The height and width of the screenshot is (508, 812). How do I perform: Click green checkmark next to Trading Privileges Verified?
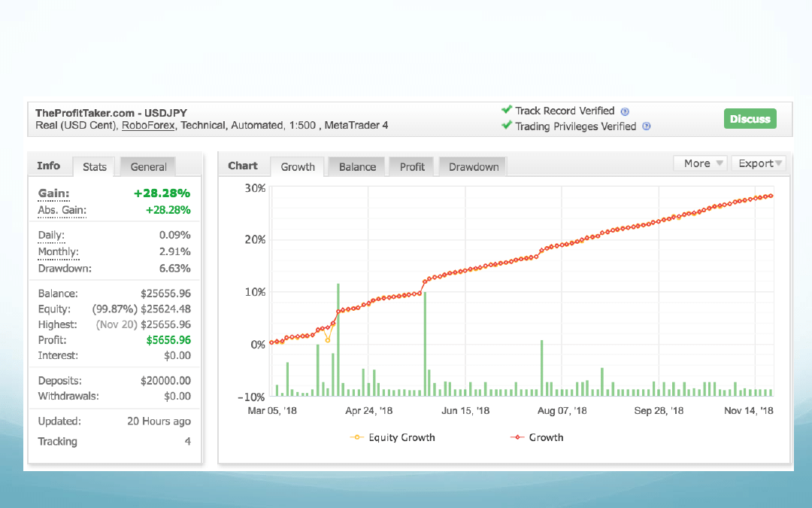507,126
